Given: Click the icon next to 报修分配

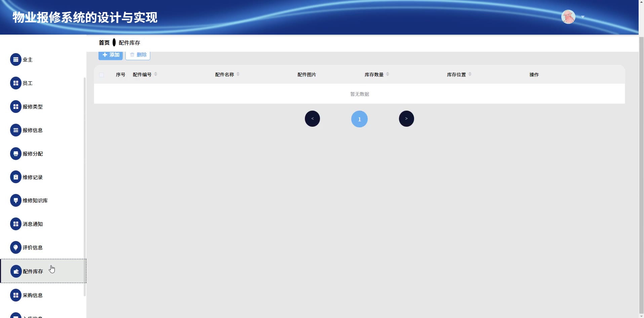Looking at the screenshot, I should [x=16, y=154].
